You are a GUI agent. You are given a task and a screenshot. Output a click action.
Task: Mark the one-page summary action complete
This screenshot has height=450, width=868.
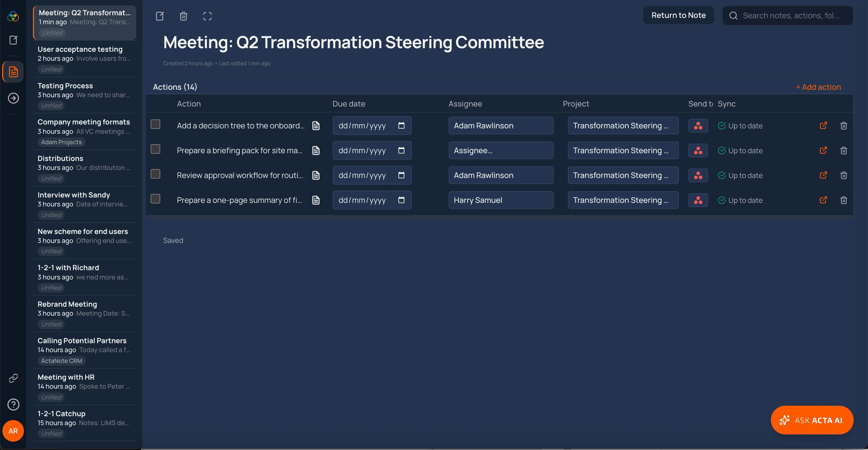tap(155, 199)
